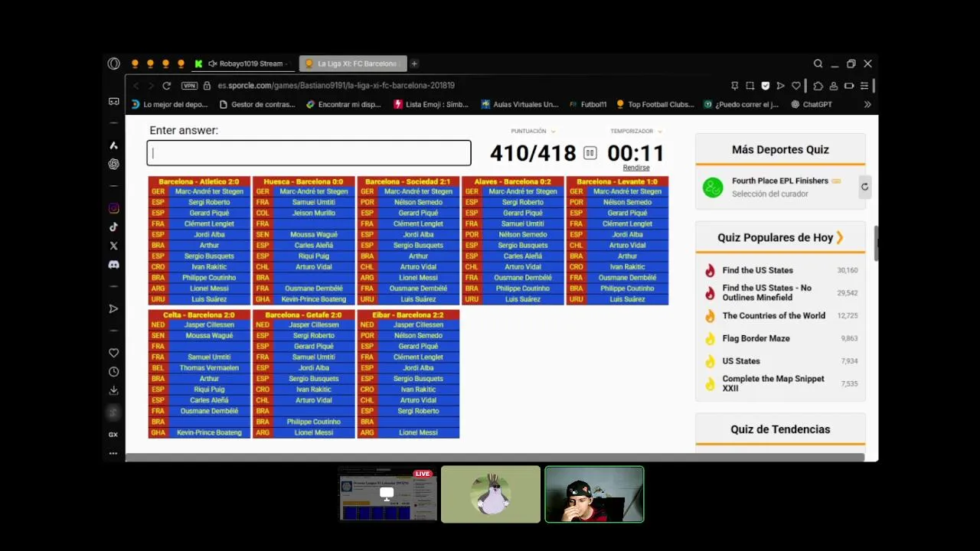Open Instagram in the sidebar
This screenshot has width=980, height=551.
click(x=113, y=208)
